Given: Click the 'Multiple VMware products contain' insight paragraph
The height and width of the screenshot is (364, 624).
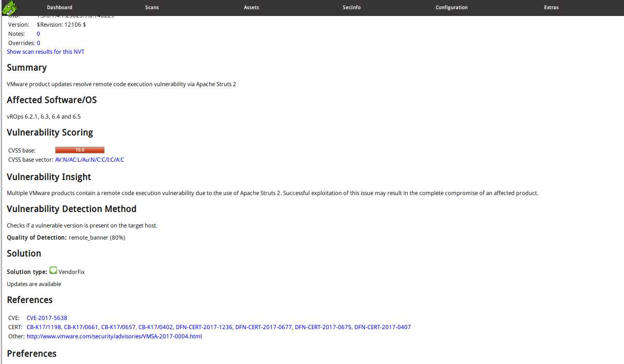Looking at the screenshot, I should 273,193.
